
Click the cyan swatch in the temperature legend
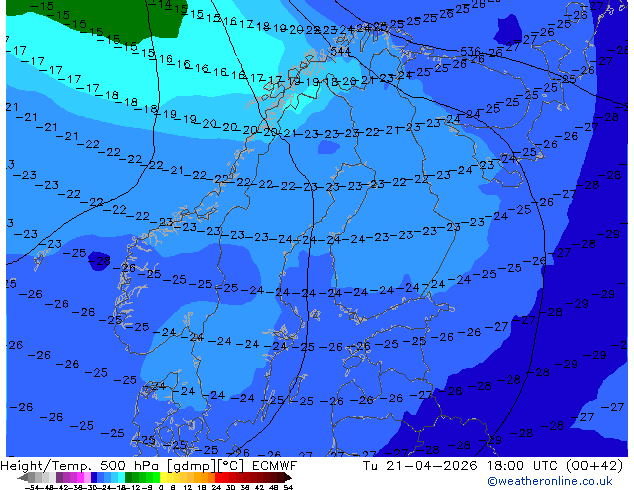point(121,477)
